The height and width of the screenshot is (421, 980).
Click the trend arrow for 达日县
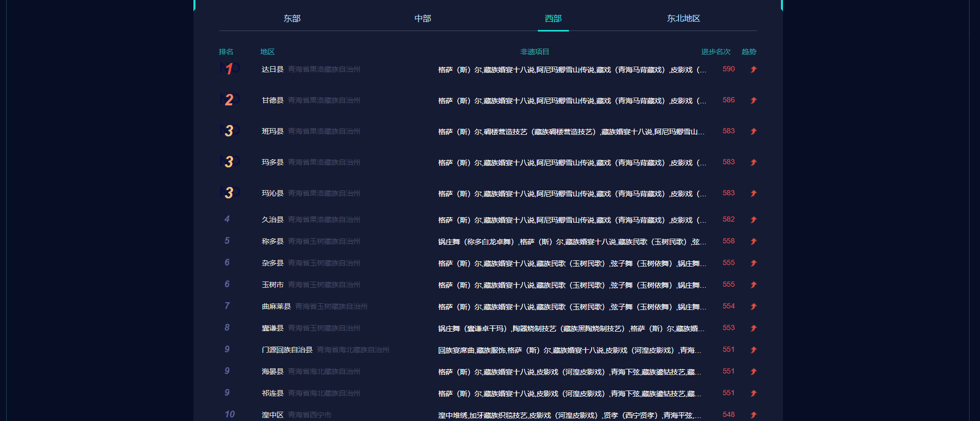coord(753,69)
